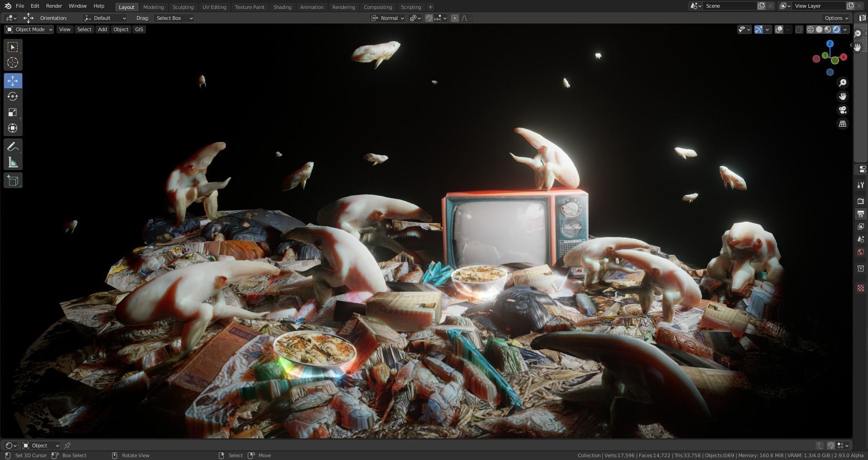Add a new view layer with the copy icon

[x=850, y=6]
